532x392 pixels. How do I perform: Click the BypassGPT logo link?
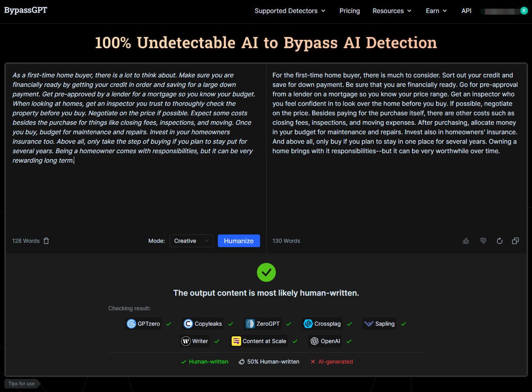point(26,10)
